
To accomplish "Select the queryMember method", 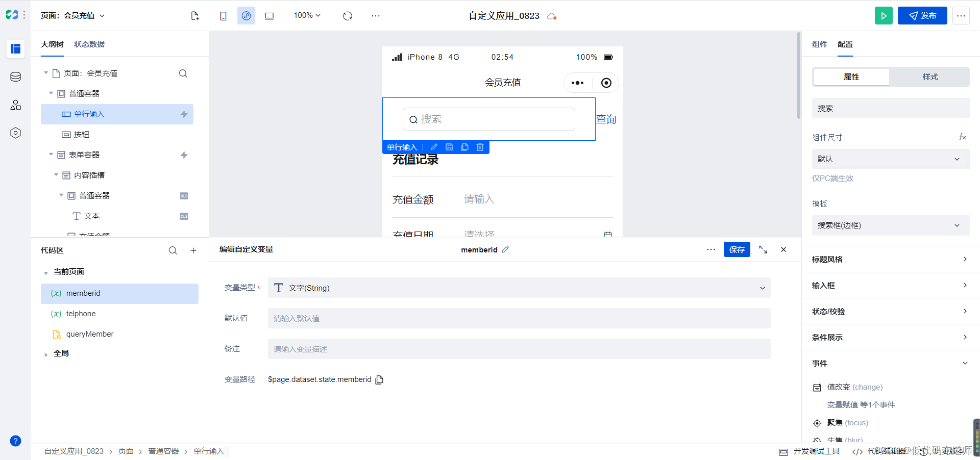I will (119, 334).
